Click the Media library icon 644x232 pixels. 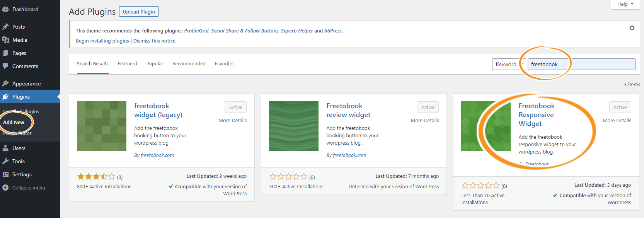point(5,40)
